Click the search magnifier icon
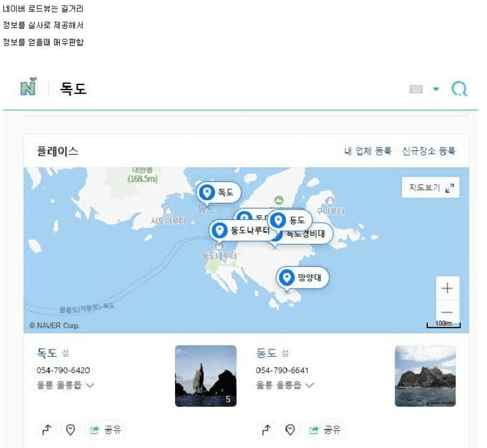 pyautogui.click(x=459, y=89)
